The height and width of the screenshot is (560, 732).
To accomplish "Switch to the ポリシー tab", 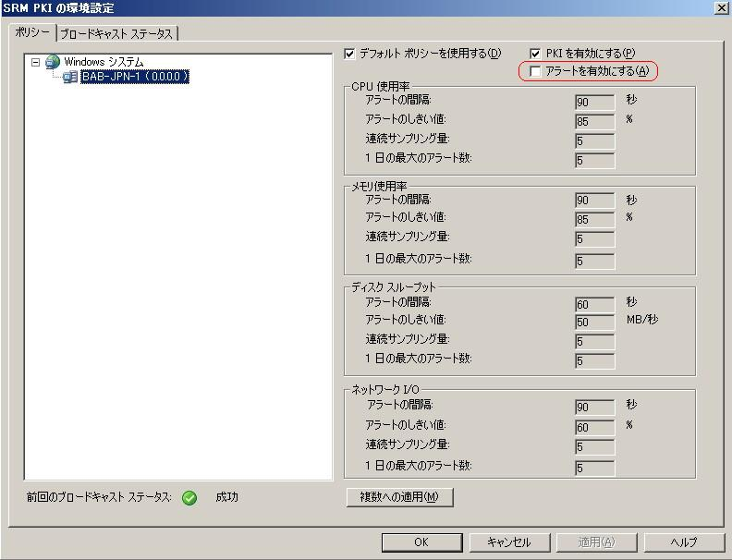I will tap(32, 32).
